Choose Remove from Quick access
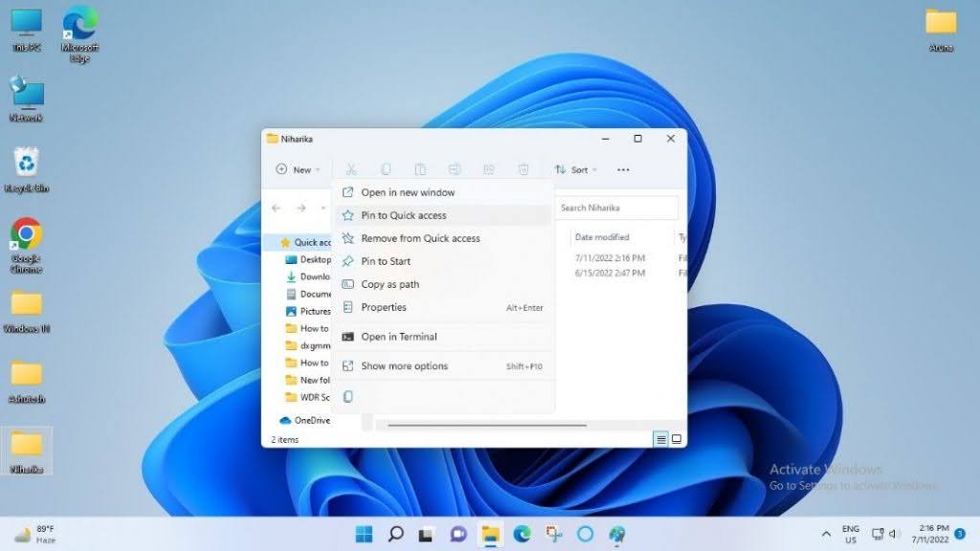 click(x=443, y=238)
